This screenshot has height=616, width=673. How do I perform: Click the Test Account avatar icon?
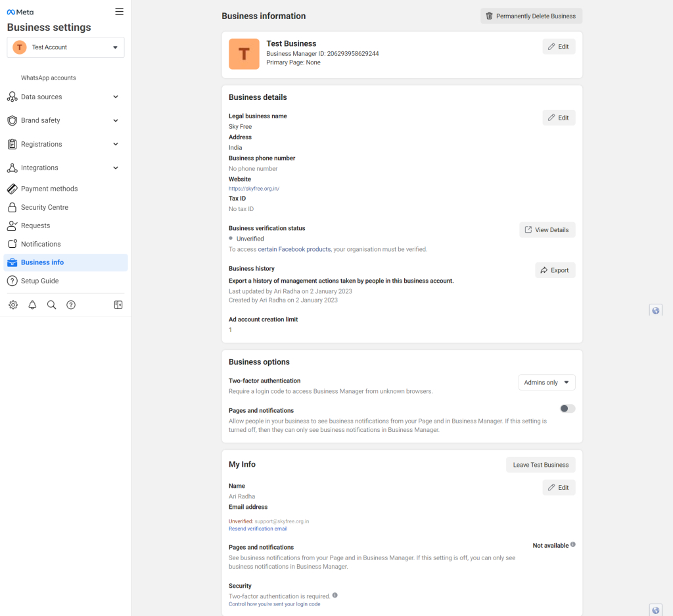click(20, 47)
